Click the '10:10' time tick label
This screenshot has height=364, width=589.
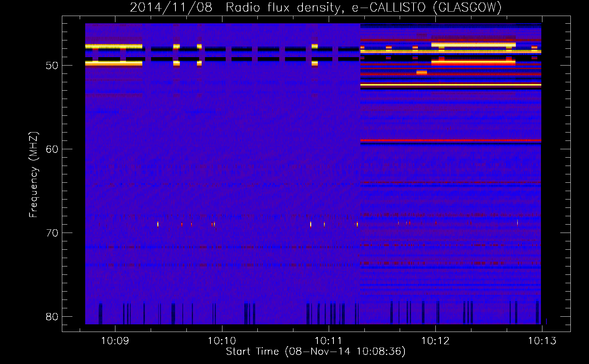click(222, 341)
